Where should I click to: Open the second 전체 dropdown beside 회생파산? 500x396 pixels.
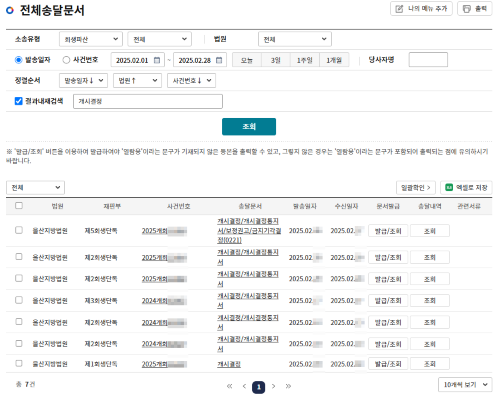tap(159, 39)
